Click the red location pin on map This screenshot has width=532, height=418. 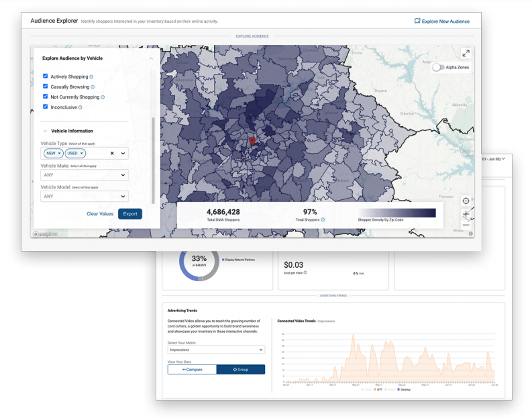(252, 141)
